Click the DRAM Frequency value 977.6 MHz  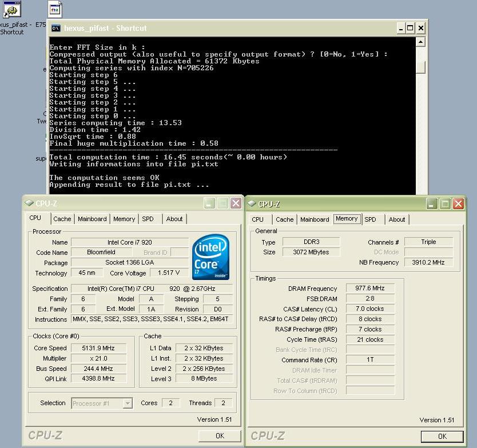[370, 288]
